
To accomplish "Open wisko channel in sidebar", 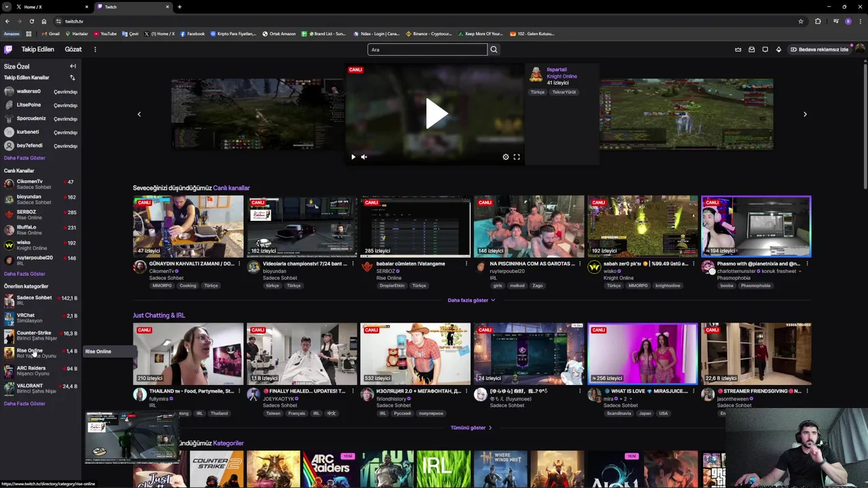I will (x=41, y=245).
